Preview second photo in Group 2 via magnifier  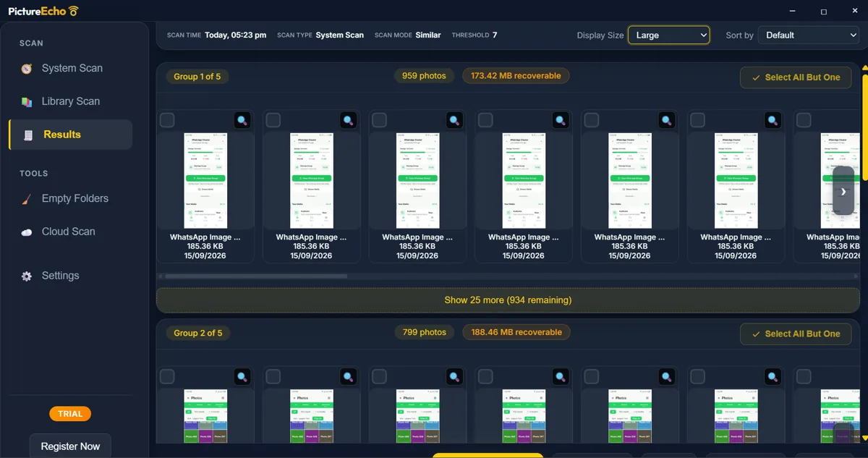click(349, 376)
